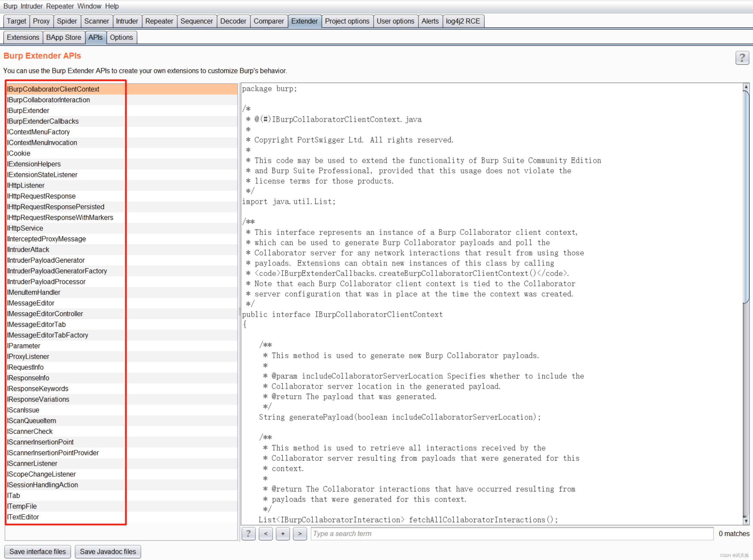Click the search help question mark button

[248, 533]
